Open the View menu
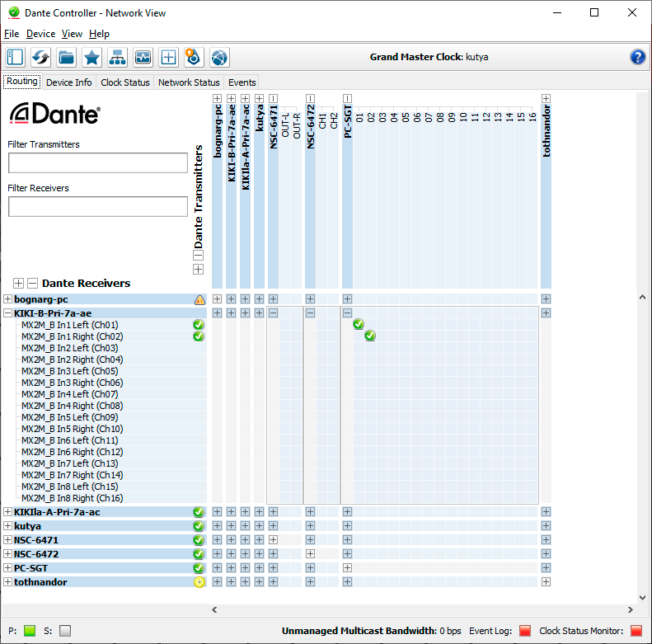 pyautogui.click(x=72, y=34)
